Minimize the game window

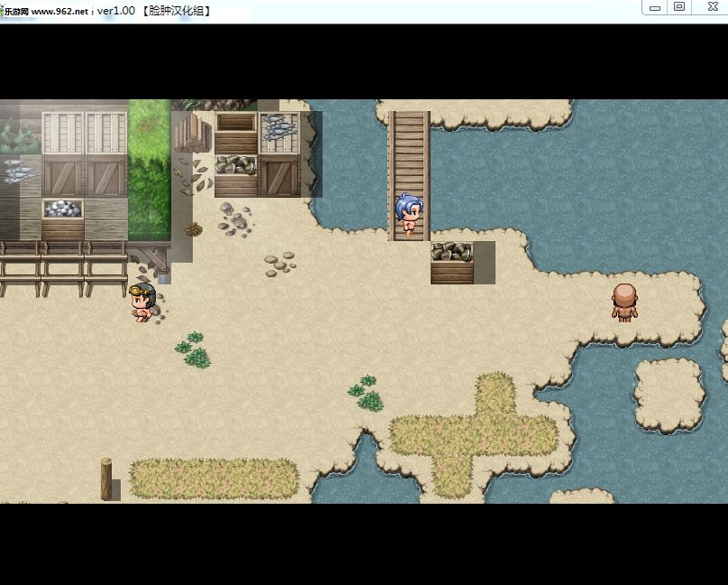click(x=655, y=7)
